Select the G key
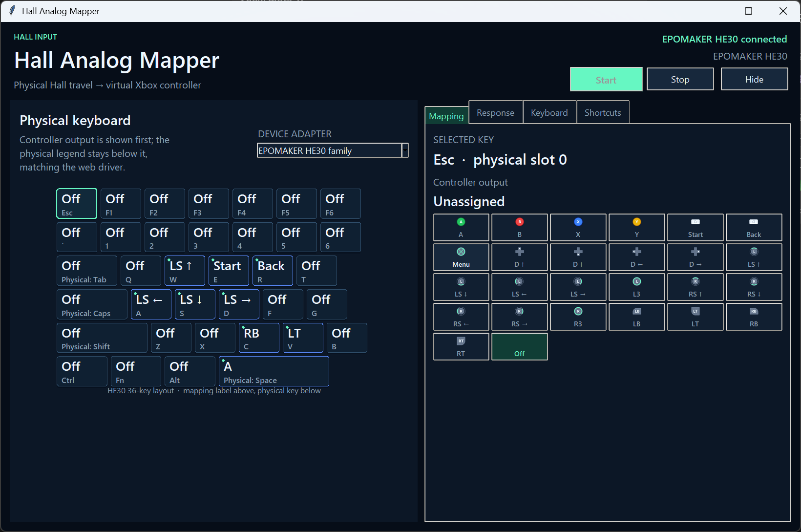801x532 pixels. (327, 304)
